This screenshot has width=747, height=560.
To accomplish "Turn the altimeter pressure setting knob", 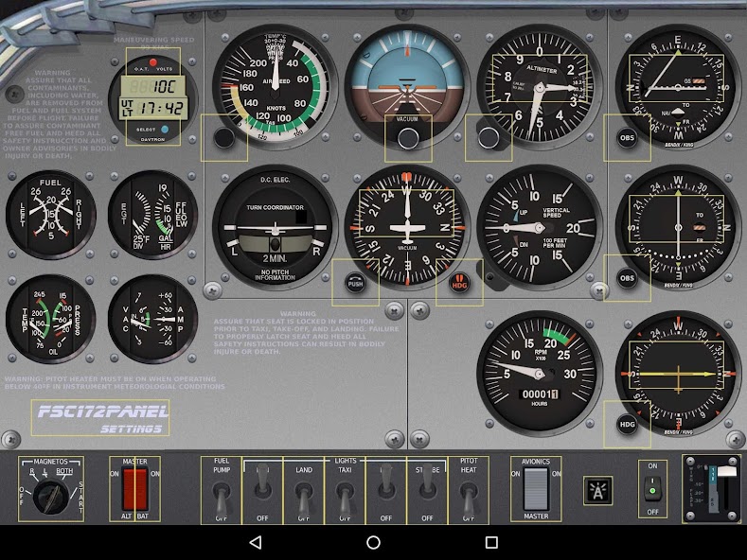I will pyautogui.click(x=489, y=138).
